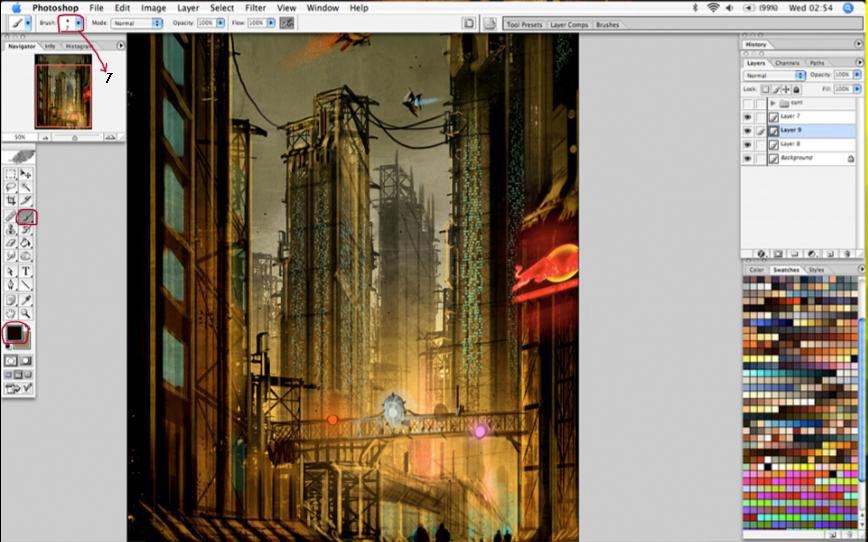Select the Magic Wand tool

(x=26, y=187)
